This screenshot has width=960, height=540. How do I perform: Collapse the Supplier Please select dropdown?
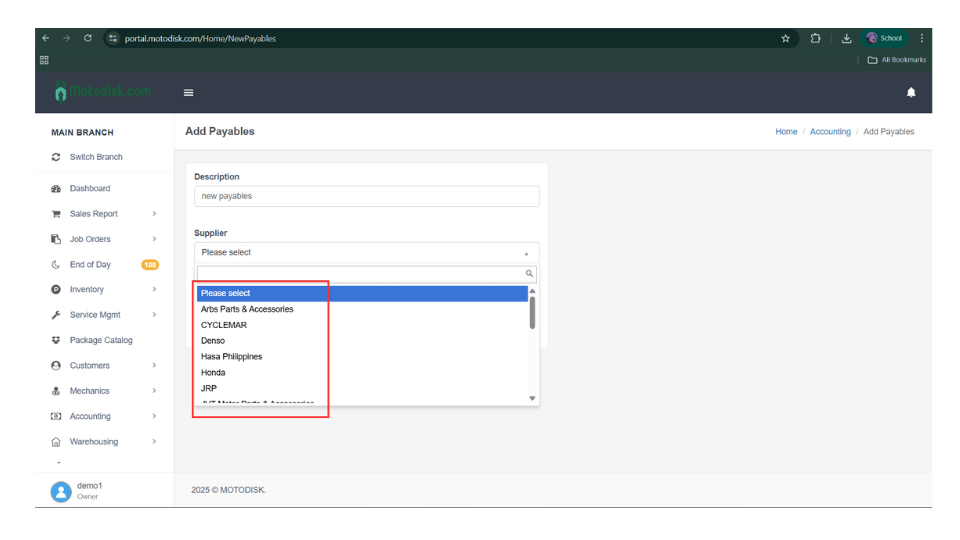coord(366,253)
